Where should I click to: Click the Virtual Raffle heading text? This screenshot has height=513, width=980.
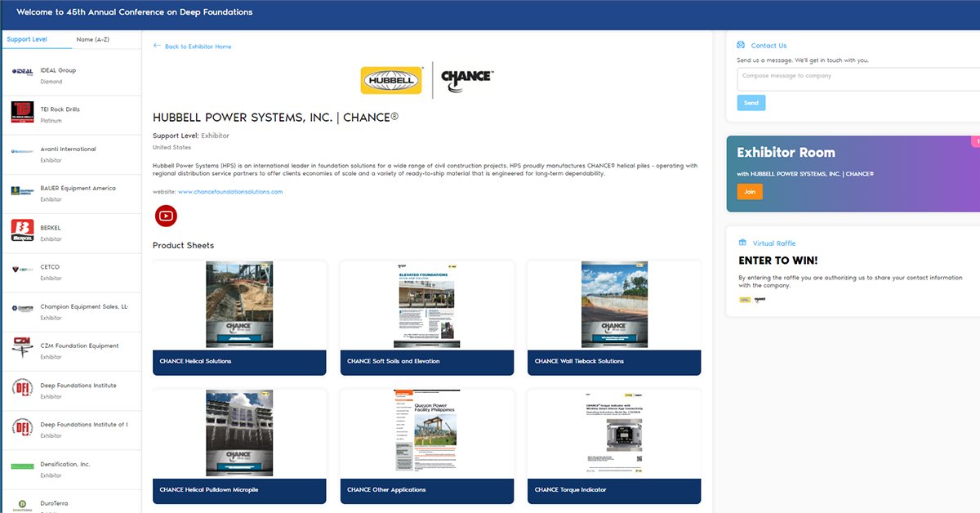point(774,243)
